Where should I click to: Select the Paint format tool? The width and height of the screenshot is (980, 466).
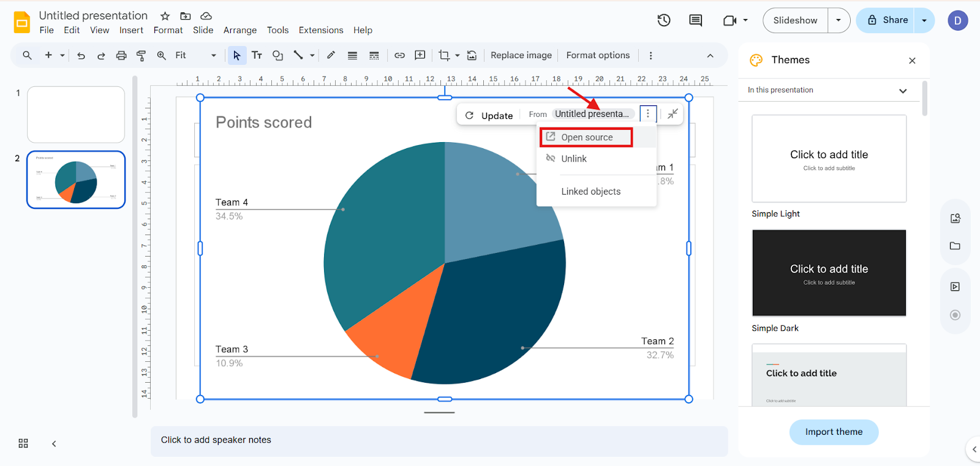(x=141, y=56)
